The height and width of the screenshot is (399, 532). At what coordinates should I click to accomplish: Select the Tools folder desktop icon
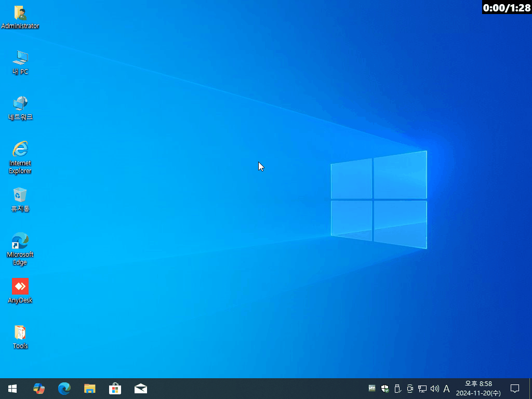coord(20,337)
